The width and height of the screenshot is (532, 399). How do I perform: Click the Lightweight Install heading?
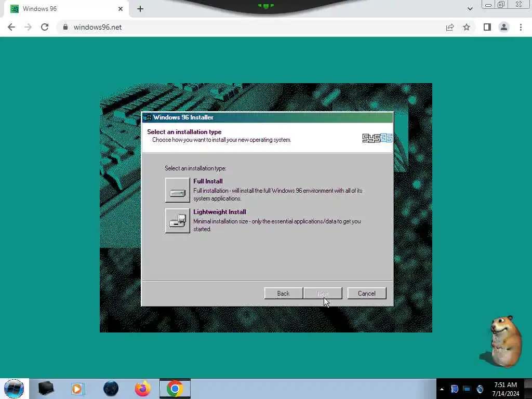(x=220, y=212)
